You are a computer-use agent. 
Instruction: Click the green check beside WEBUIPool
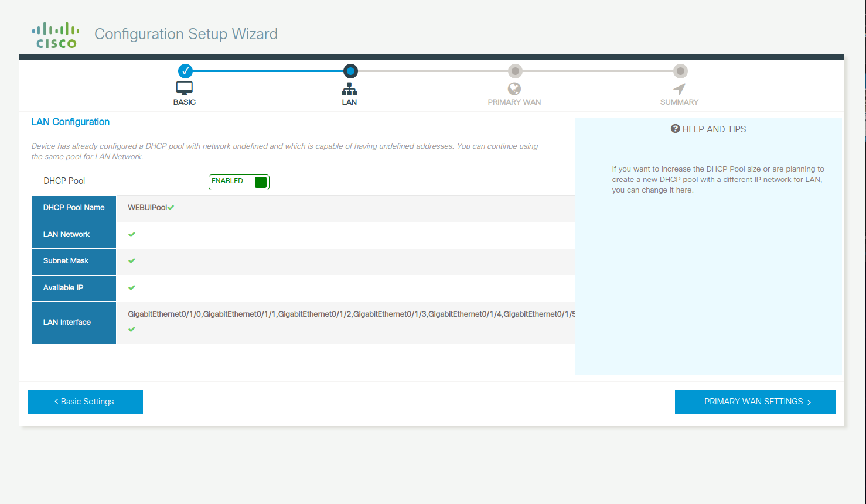tap(172, 207)
